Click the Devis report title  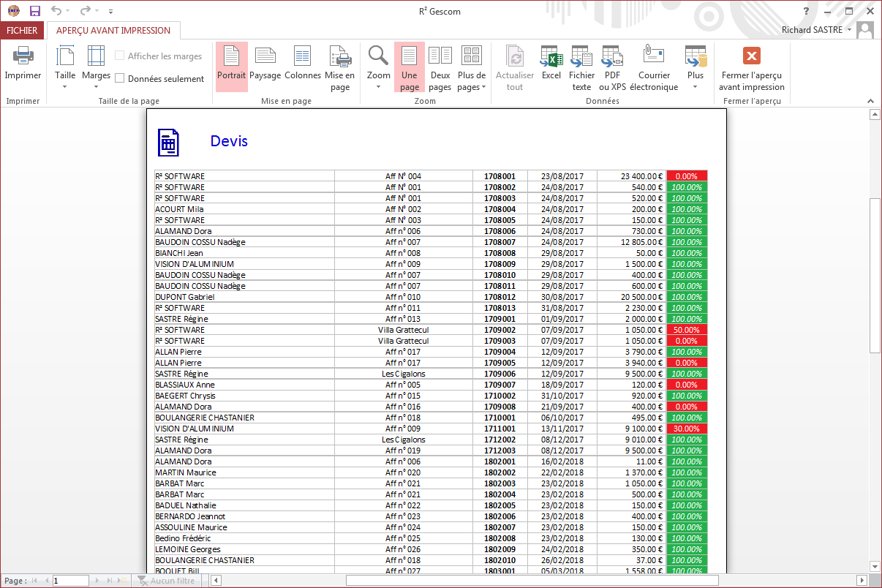point(229,141)
